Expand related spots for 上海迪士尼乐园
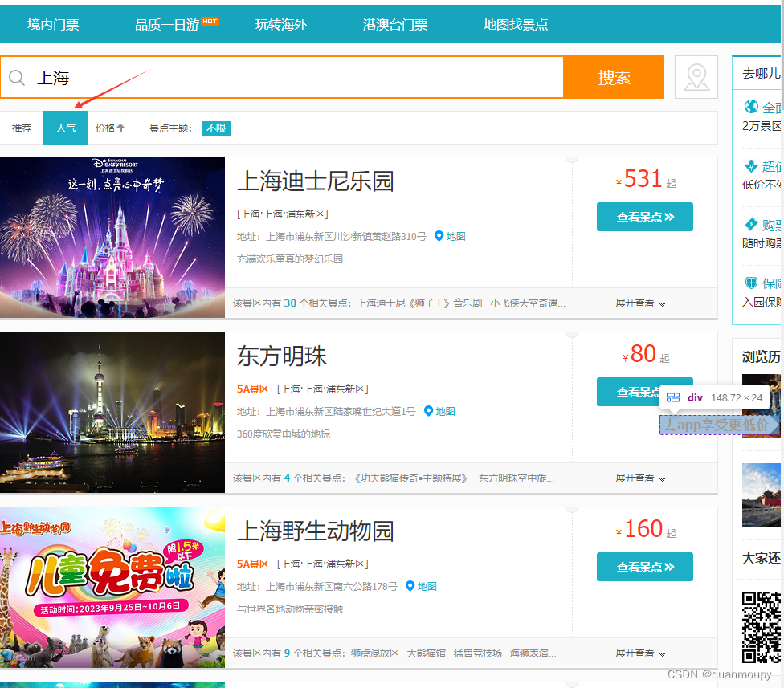Viewport: 784px width, 688px height. (x=640, y=303)
